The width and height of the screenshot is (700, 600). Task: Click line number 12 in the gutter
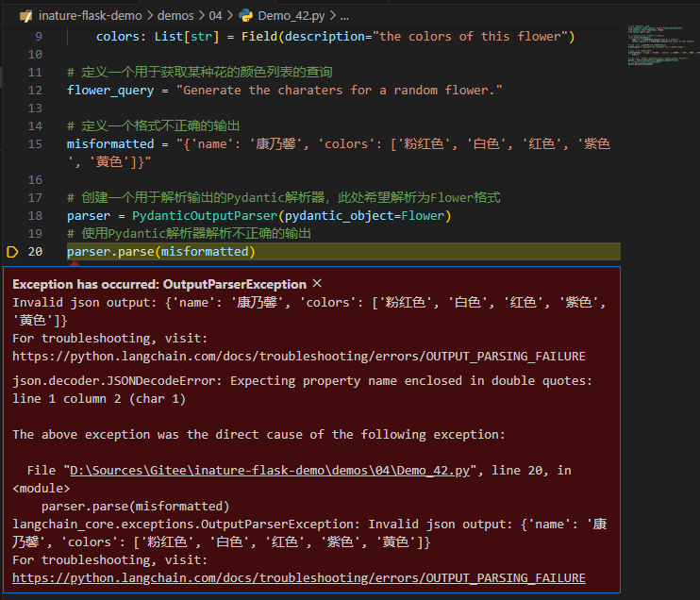[36, 90]
